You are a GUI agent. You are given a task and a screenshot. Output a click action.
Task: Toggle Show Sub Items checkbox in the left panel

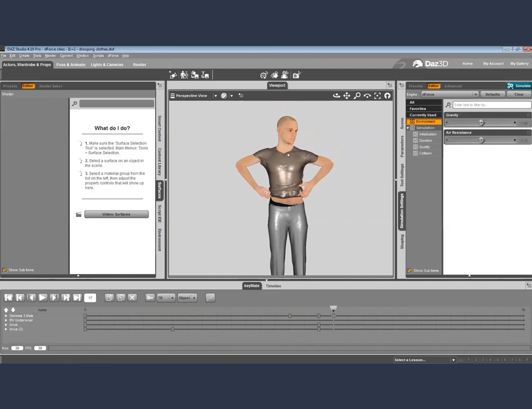[5, 270]
